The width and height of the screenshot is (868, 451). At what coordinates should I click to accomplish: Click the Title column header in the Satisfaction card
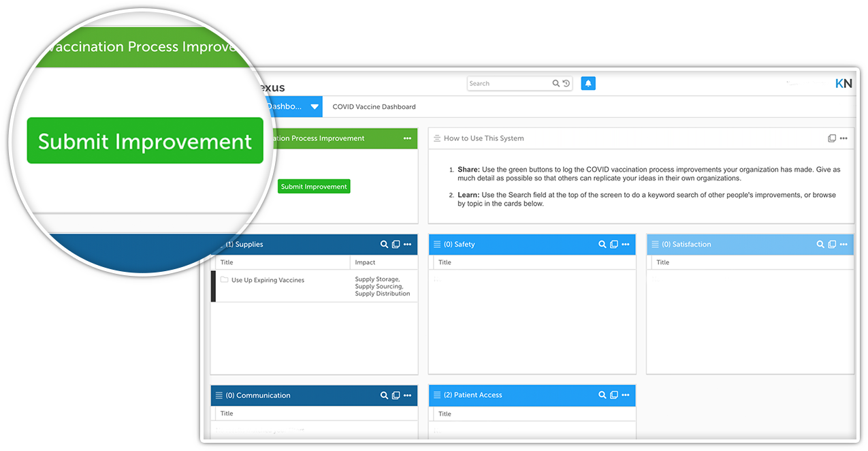point(663,262)
